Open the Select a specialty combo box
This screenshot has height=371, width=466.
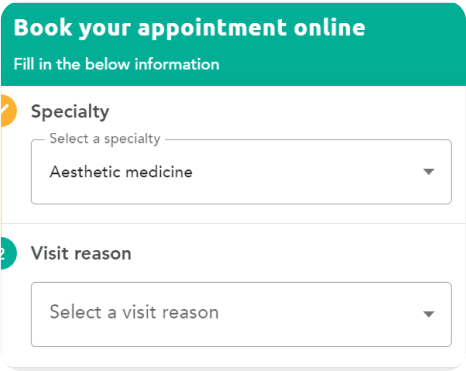(241, 172)
